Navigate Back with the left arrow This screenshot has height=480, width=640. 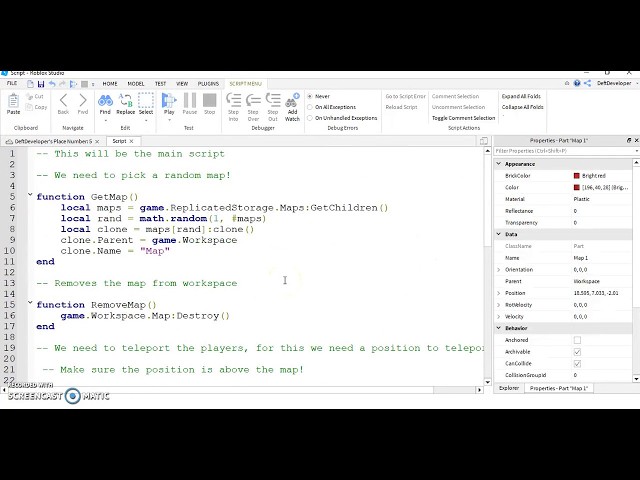(x=63, y=100)
